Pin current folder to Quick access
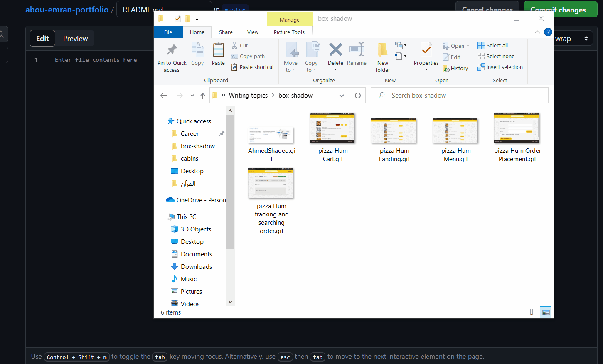This screenshot has height=364, width=603. coord(172,56)
